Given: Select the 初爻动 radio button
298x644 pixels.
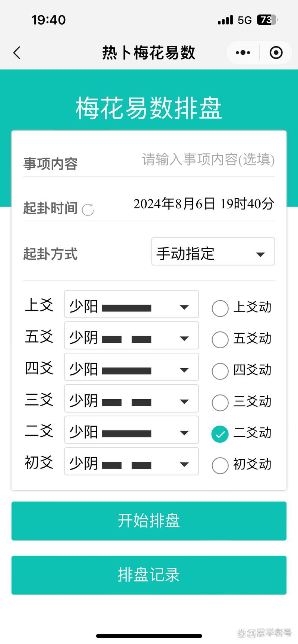Looking at the screenshot, I should (220, 465).
